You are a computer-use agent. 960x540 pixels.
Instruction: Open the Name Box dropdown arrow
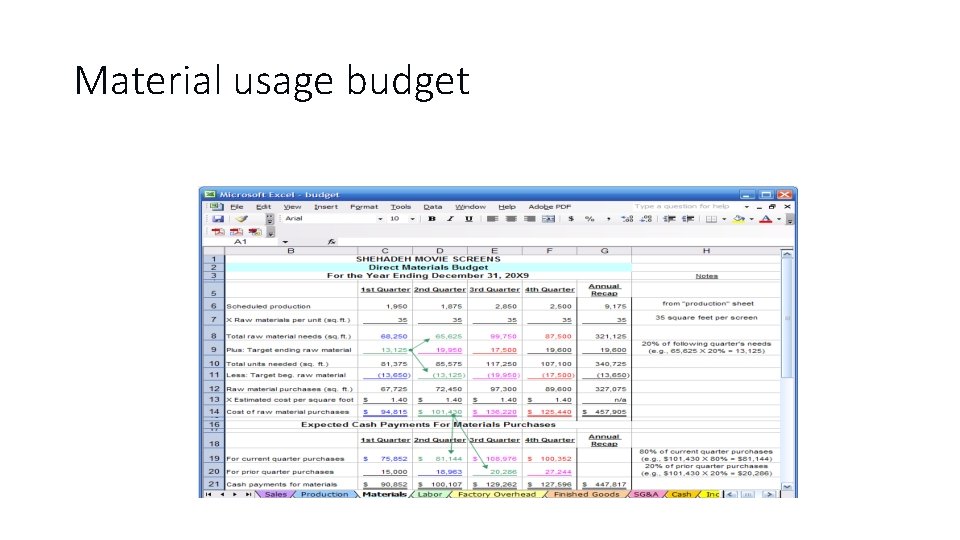(x=285, y=242)
